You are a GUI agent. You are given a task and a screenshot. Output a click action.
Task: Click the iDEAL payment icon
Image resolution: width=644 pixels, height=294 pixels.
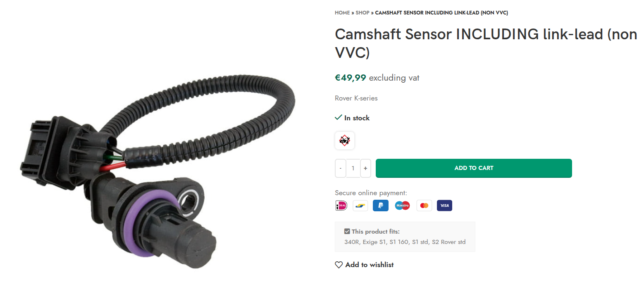(341, 206)
